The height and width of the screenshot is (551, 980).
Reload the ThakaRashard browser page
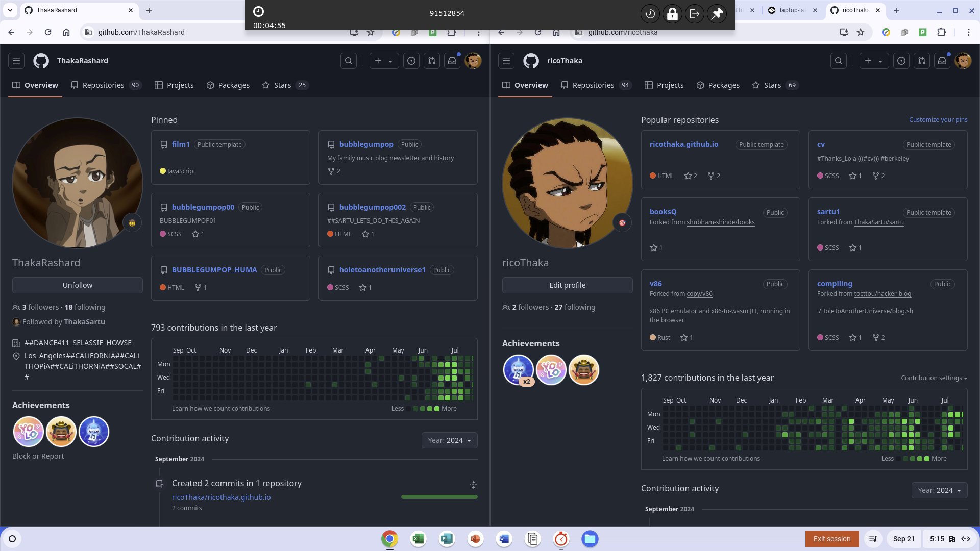48,32
